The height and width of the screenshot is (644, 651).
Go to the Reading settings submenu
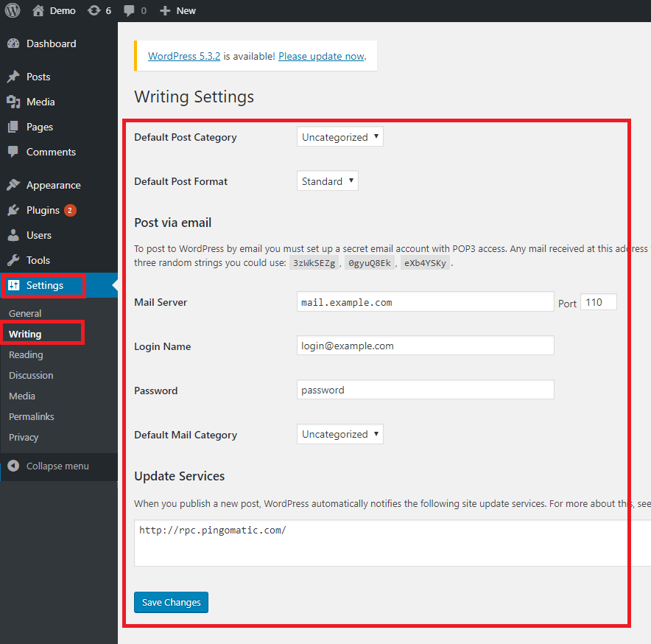(26, 354)
